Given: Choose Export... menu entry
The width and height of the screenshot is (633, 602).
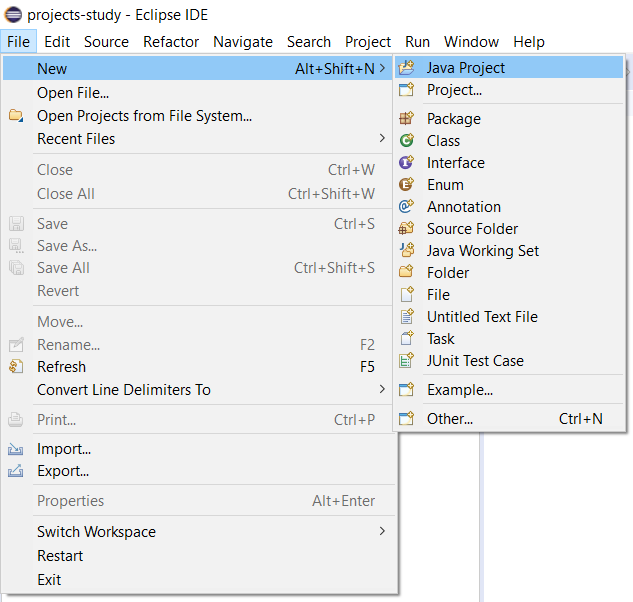Looking at the screenshot, I should pyautogui.click(x=198, y=471).
